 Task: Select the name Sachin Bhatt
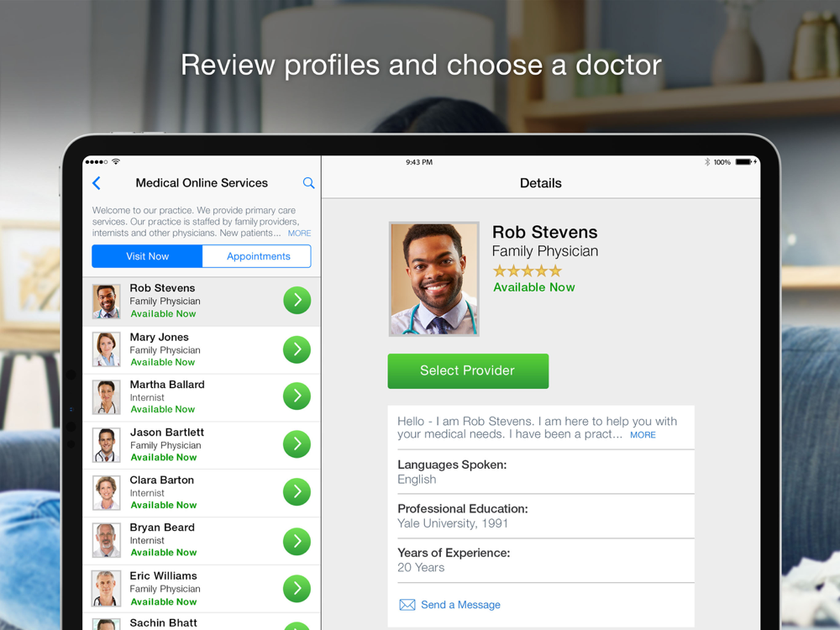164,622
